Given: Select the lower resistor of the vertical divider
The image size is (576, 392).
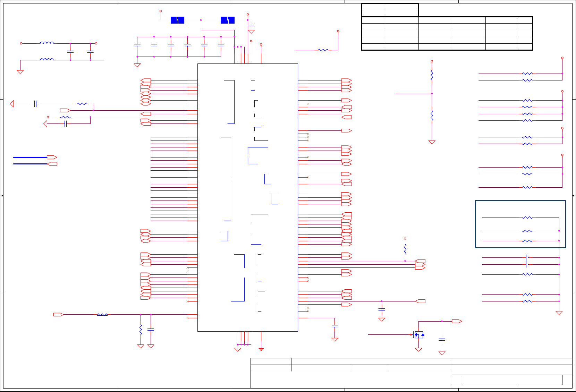Looking at the screenshot, I should coord(432,116).
